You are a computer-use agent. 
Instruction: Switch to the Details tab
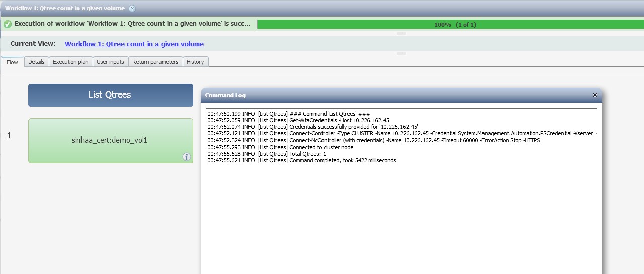36,62
